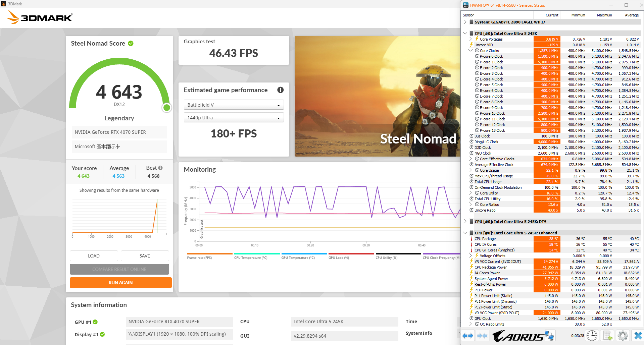Expand System GIGABYTE Z890 EAGLE WIFI7 node
Viewport: 644px width, 345px height.
click(465, 22)
